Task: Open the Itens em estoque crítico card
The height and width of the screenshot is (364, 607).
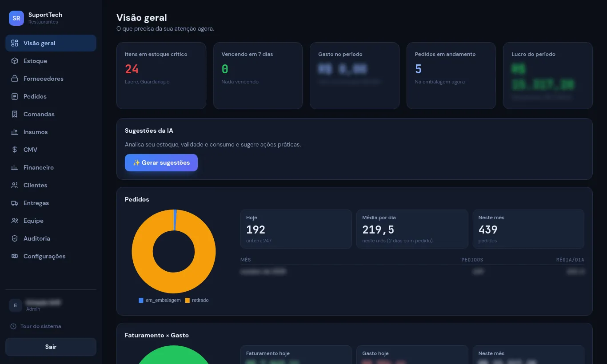Action: 161,75
